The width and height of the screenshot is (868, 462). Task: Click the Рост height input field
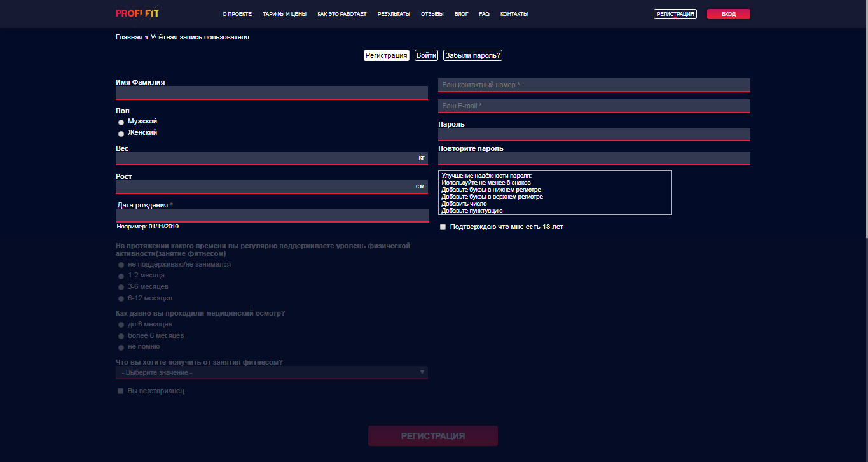click(272, 187)
